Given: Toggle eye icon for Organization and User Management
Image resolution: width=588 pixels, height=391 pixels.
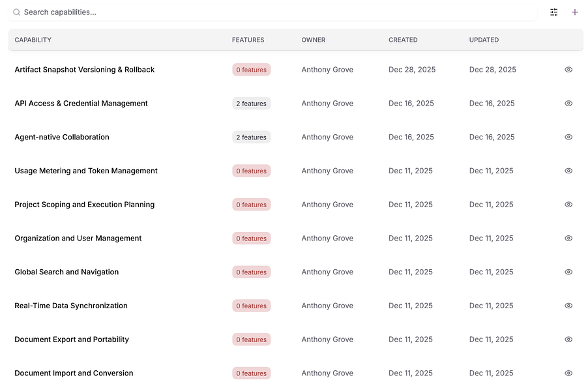Looking at the screenshot, I should (x=568, y=239).
